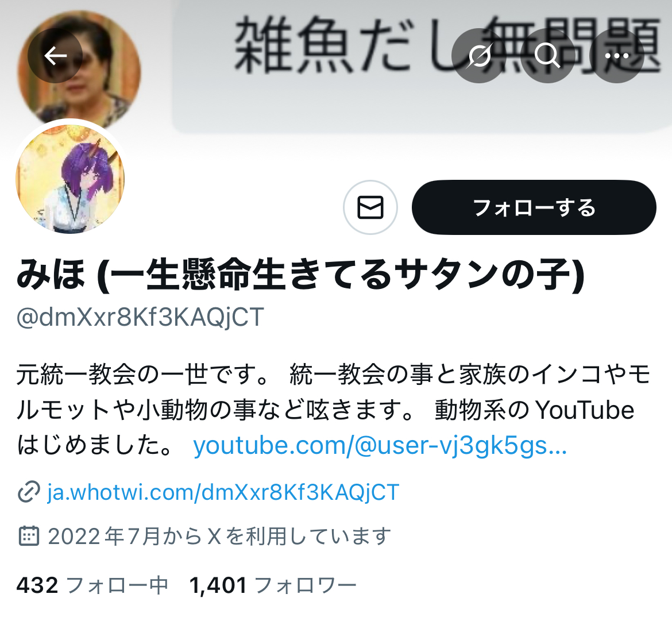The image size is (672, 617).
Task: Tap the back arrow icon
Action: 55,55
